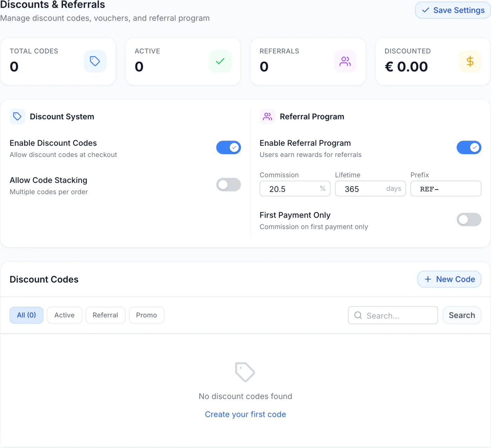491x448 pixels.
Task: Focus the Prefix field containing REF-
Action: [x=446, y=189]
